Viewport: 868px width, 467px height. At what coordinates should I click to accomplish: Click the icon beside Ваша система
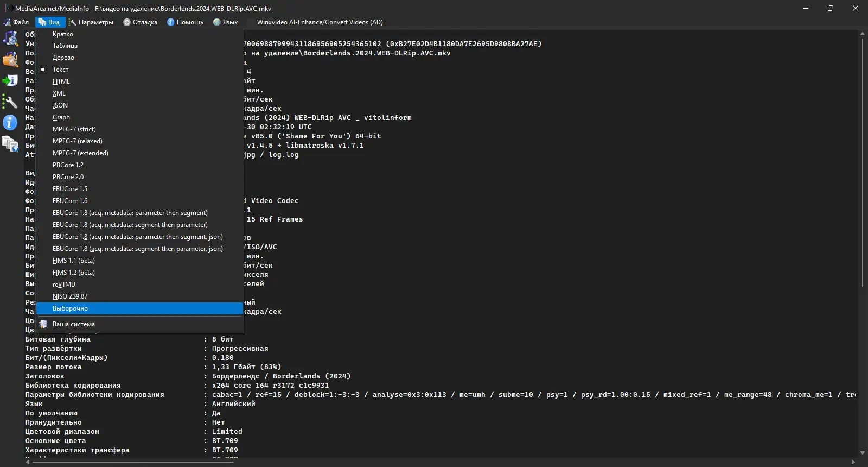(x=43, y=324)
